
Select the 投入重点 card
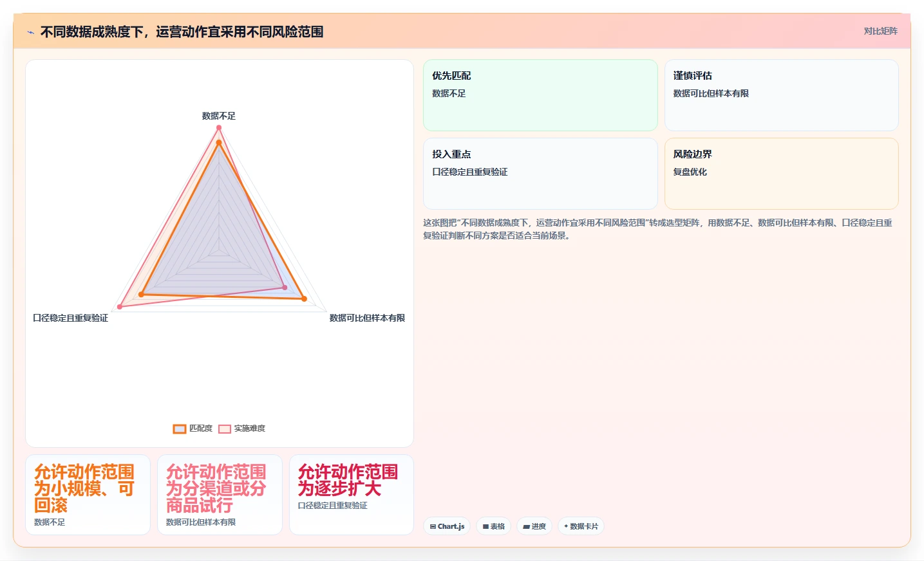tap(540, 174)
